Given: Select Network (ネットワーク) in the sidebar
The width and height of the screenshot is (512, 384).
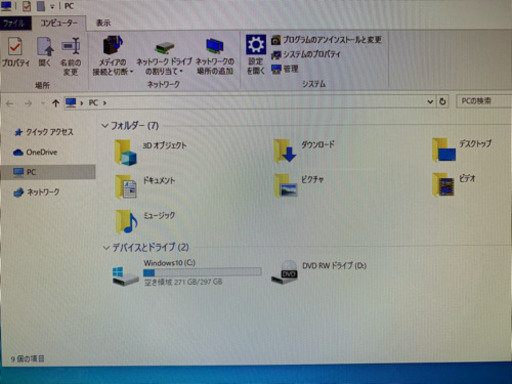Looking at the screenshot, I should coord(37,192).
